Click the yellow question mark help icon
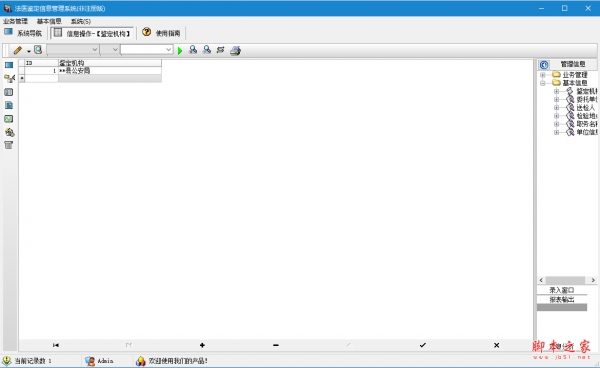 coord(147,32)
